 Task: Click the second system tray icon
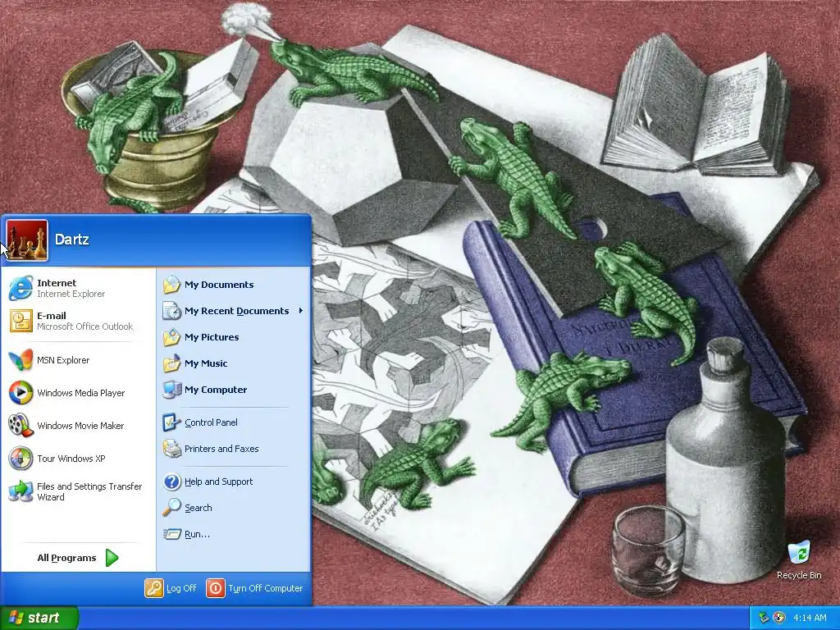point(779,618)
